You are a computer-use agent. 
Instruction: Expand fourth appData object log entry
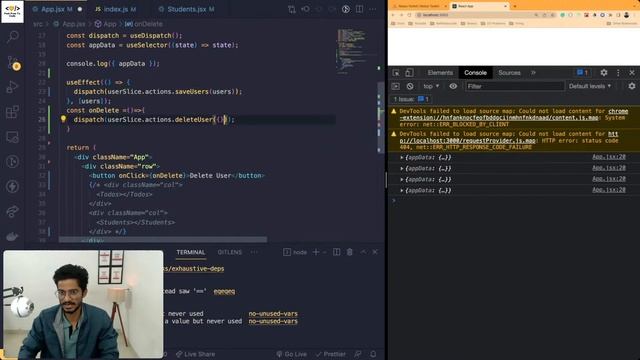402,190
